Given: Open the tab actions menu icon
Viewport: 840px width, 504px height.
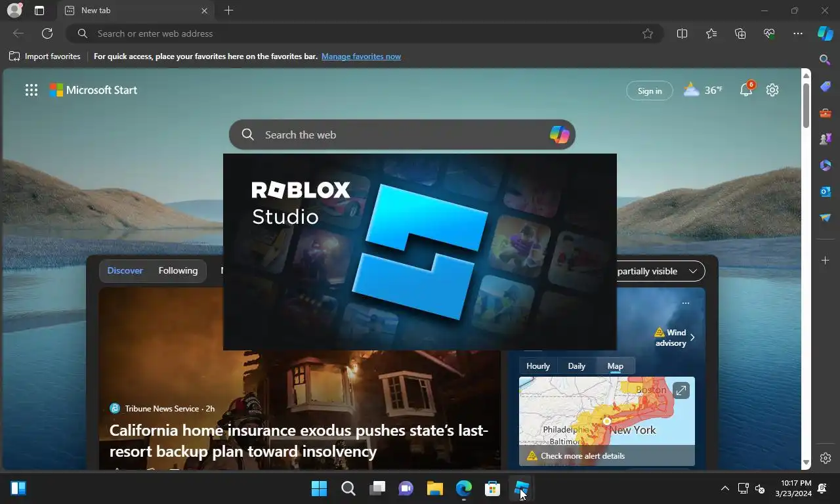Looking at the screenshot, I should (39, 10).
